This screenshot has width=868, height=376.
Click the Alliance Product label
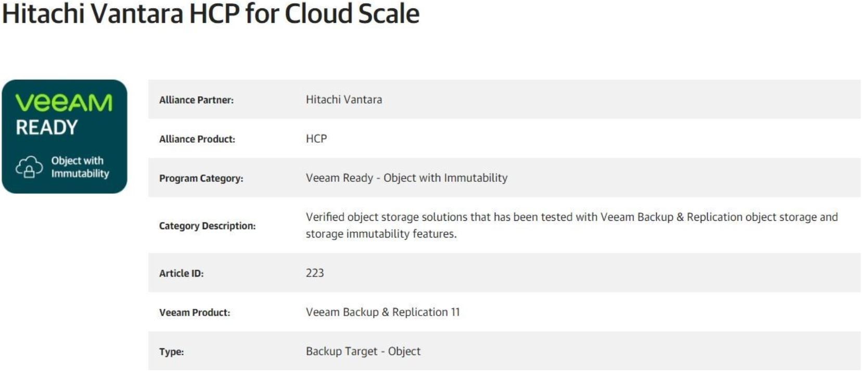point(197,139)
